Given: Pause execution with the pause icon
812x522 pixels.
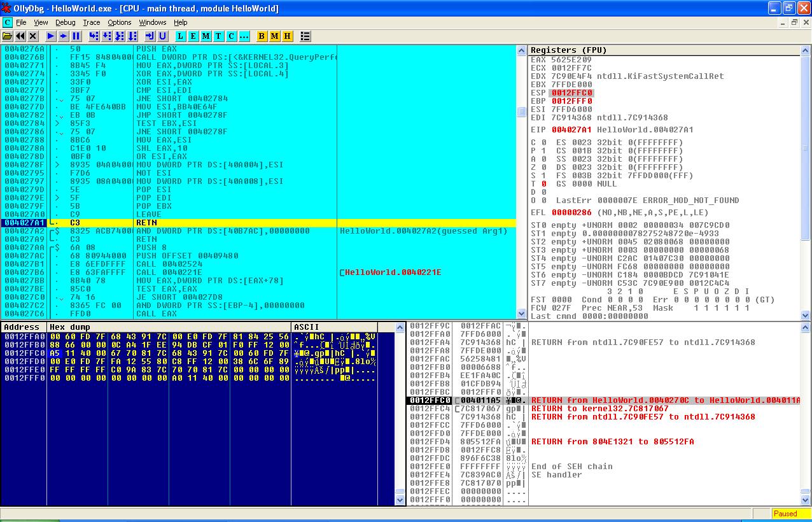Looking at the screenshot, I should 76,36.
